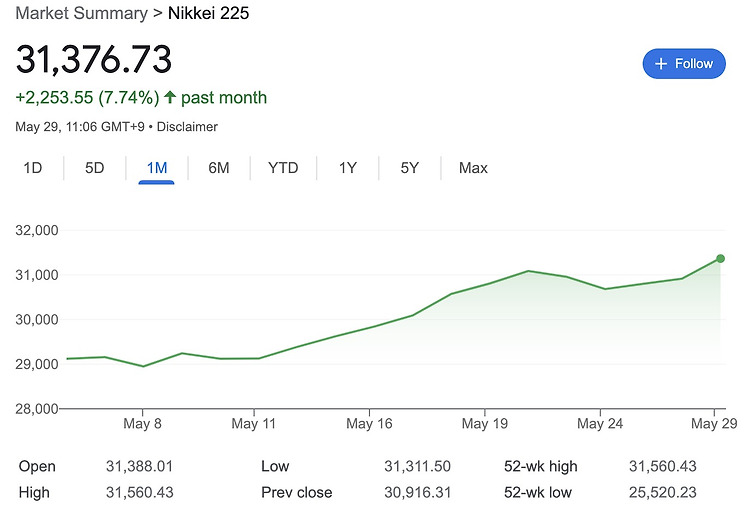This screenshot has height=515, width=750.
Task: Click the Market Summary breadcrumb link
Action: 81,13
